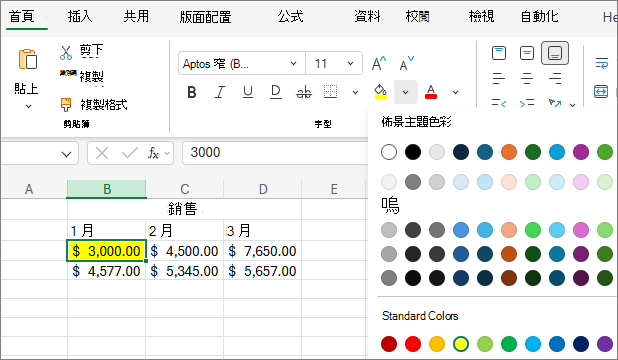Screen dimensions: 618x360
Task: Click the Fill Color paint bucket icon
Action: click(380, 92)
